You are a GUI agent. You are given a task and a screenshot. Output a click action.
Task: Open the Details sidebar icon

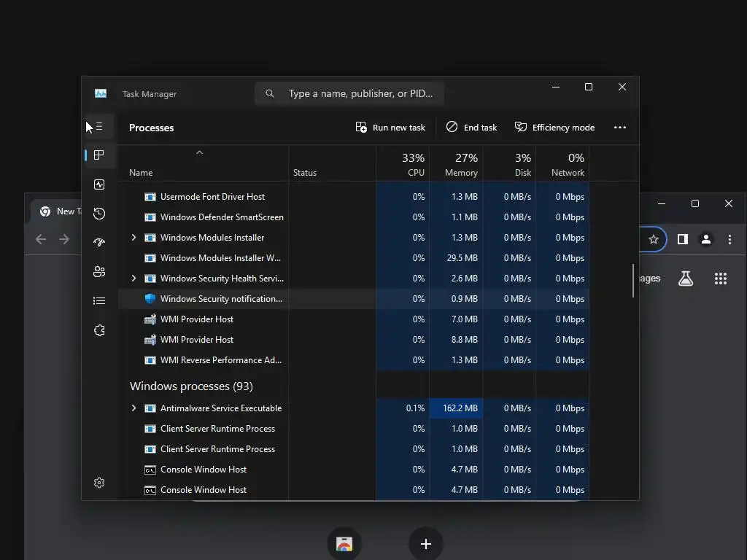pos(99,301)
